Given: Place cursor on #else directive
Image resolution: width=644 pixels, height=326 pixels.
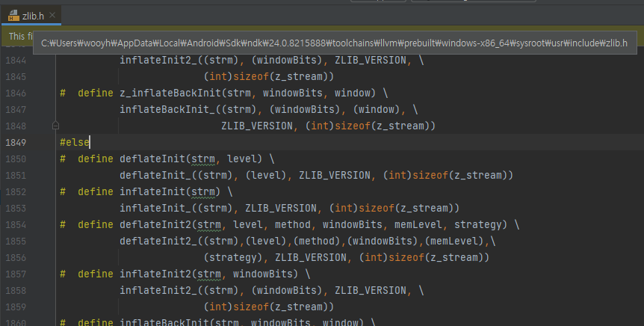Looking at the screenshot, I should click(75, 142).
